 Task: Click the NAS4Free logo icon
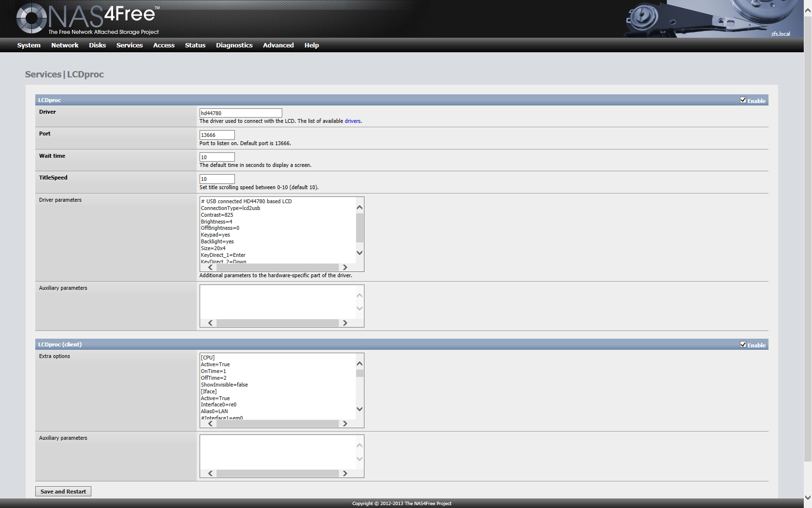31,18
